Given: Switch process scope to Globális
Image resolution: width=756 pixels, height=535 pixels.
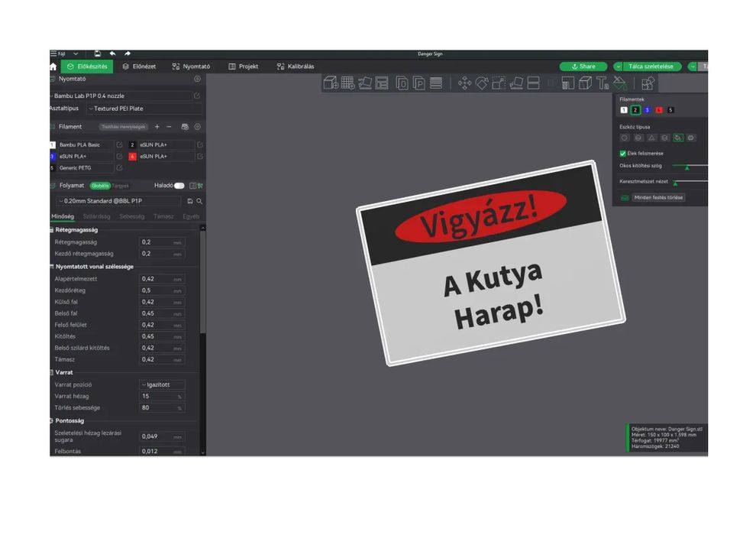Looking at the screenshot, I should pos(100,186).
